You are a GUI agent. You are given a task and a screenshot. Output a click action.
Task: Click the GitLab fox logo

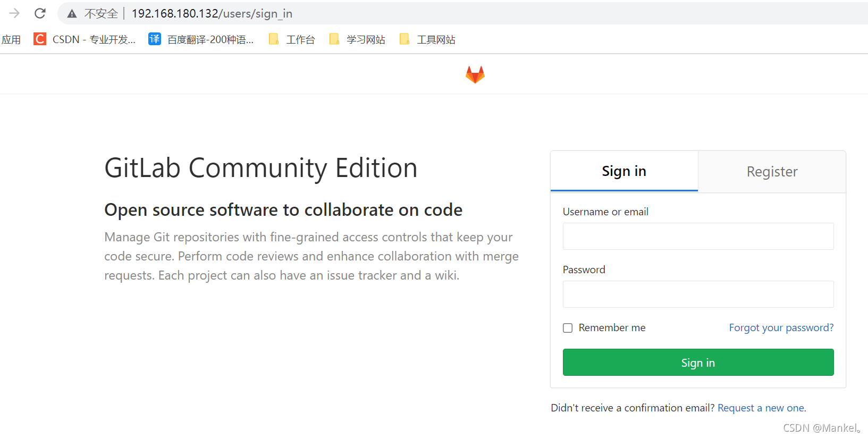pos(475,74)
